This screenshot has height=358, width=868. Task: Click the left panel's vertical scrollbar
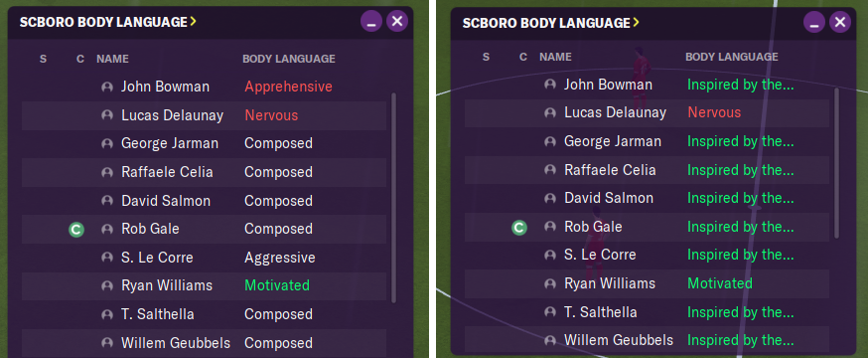[393, 198]
